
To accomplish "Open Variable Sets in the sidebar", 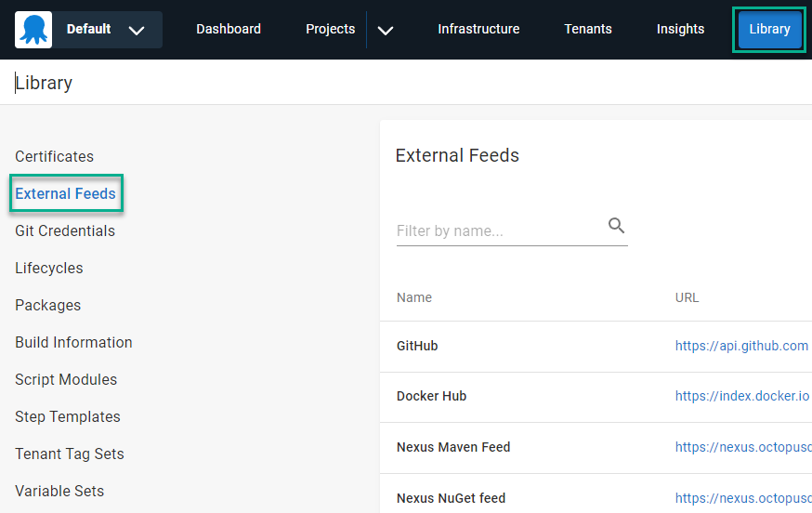I will click(59, 492).
